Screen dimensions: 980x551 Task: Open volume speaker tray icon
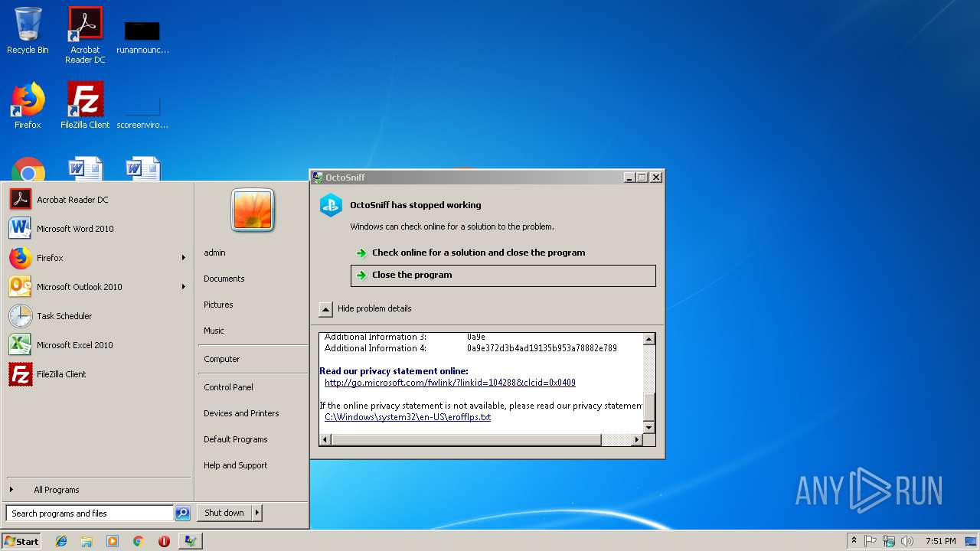tap(907, 541)
